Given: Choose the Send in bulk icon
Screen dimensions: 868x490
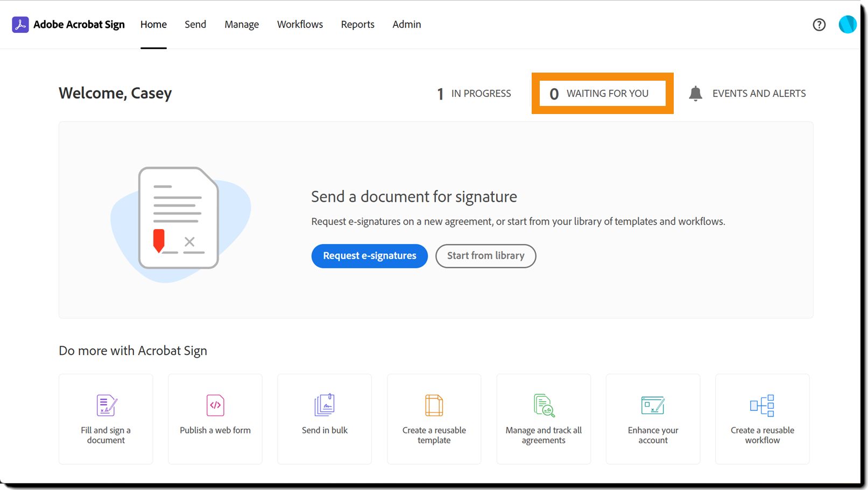Looking at the screenshot, I should [324, 405].
